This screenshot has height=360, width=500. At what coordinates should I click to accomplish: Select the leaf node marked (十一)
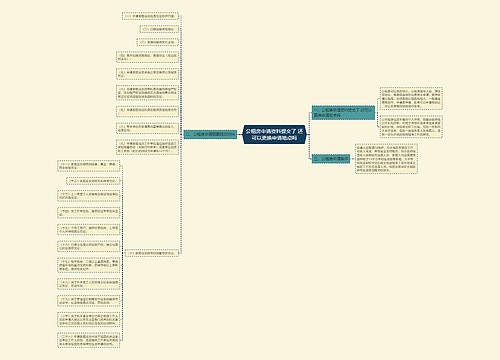click(x=89, y=166)
